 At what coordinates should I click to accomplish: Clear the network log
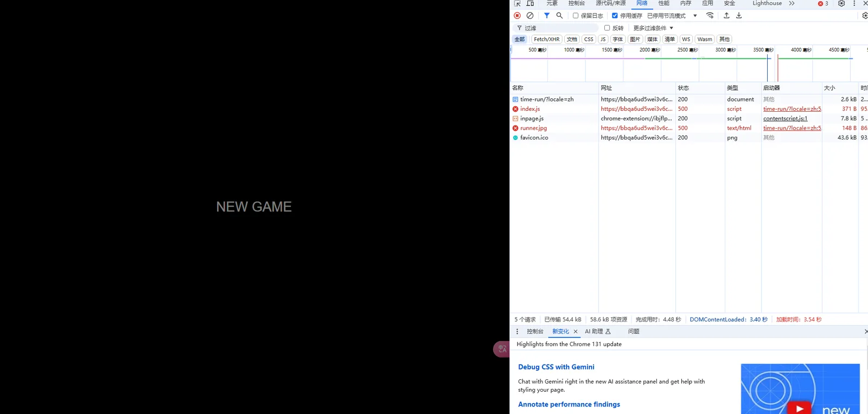pos(530,16)
